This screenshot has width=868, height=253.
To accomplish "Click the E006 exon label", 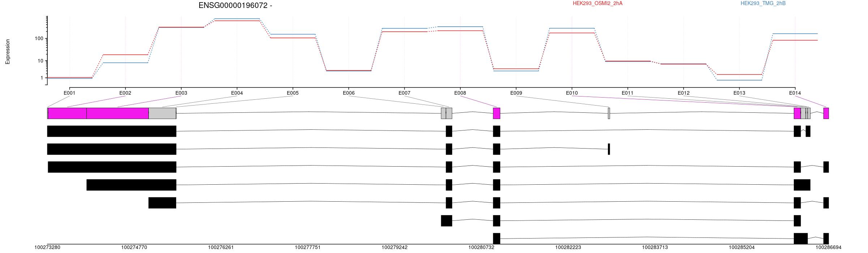I will [x=349, y=93].
